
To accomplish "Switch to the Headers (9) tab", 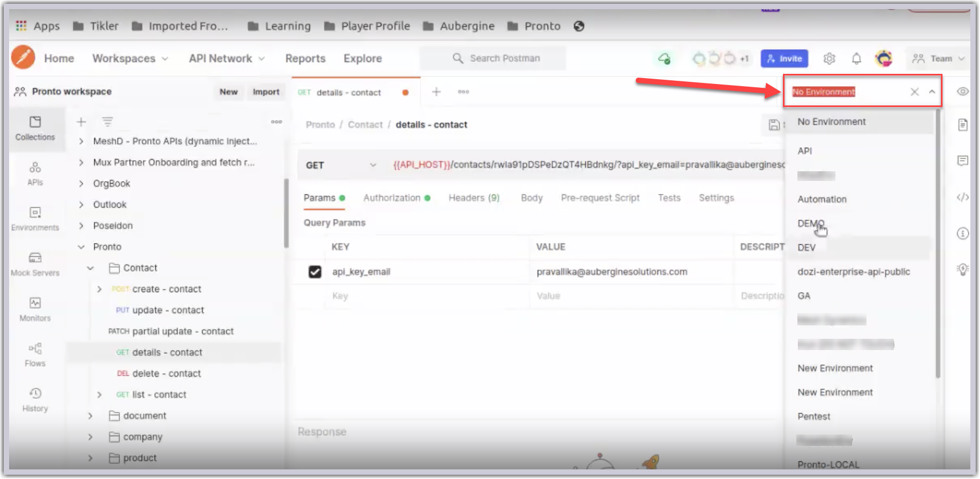I will pos(474,198).
